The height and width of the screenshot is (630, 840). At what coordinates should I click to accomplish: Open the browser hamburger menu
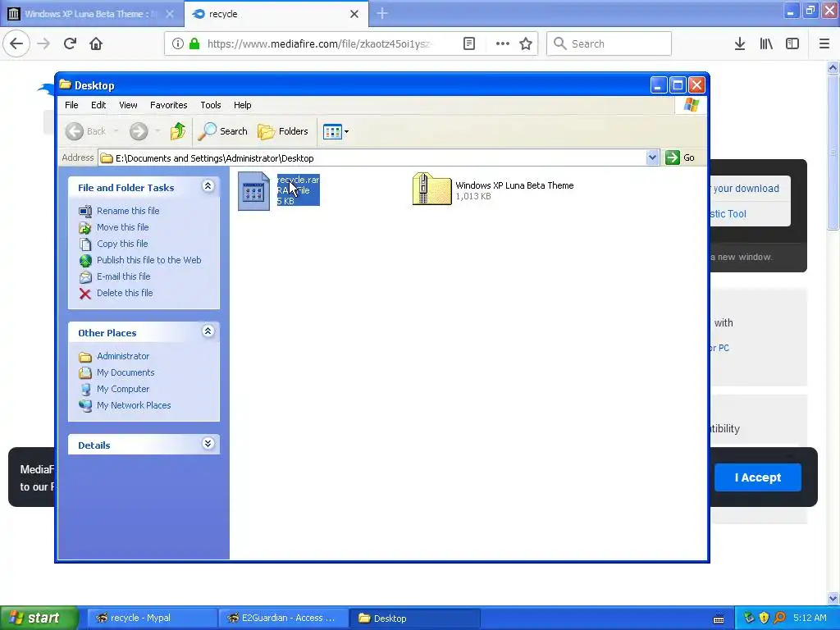pos(824,43)
